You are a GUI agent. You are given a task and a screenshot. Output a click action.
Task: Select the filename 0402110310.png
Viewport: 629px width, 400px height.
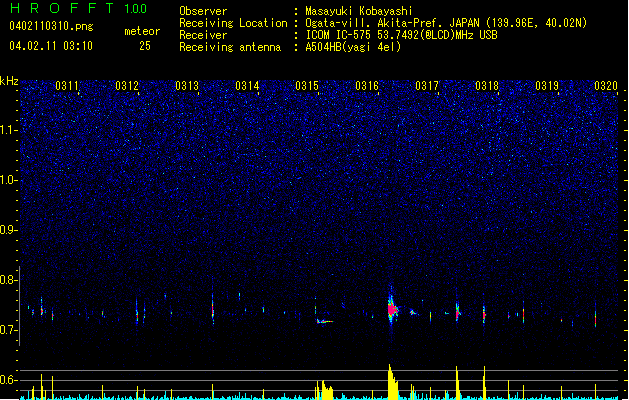click(51, 26)
